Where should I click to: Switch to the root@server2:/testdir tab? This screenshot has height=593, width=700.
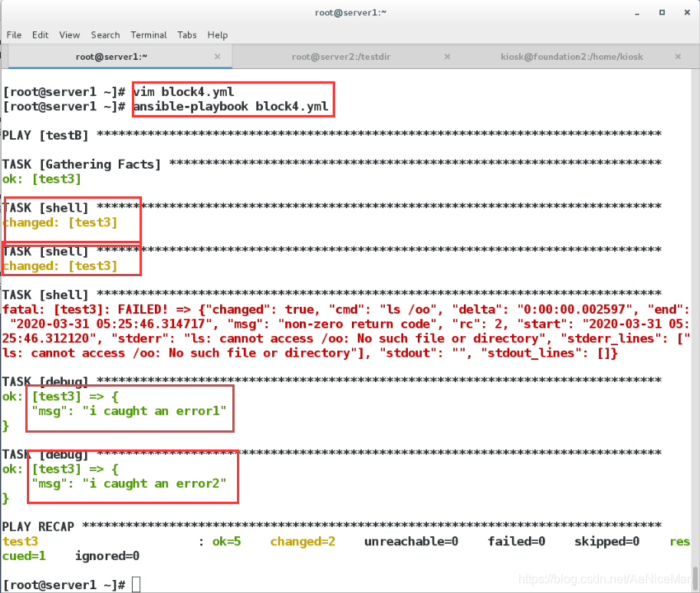click(341, 57)
